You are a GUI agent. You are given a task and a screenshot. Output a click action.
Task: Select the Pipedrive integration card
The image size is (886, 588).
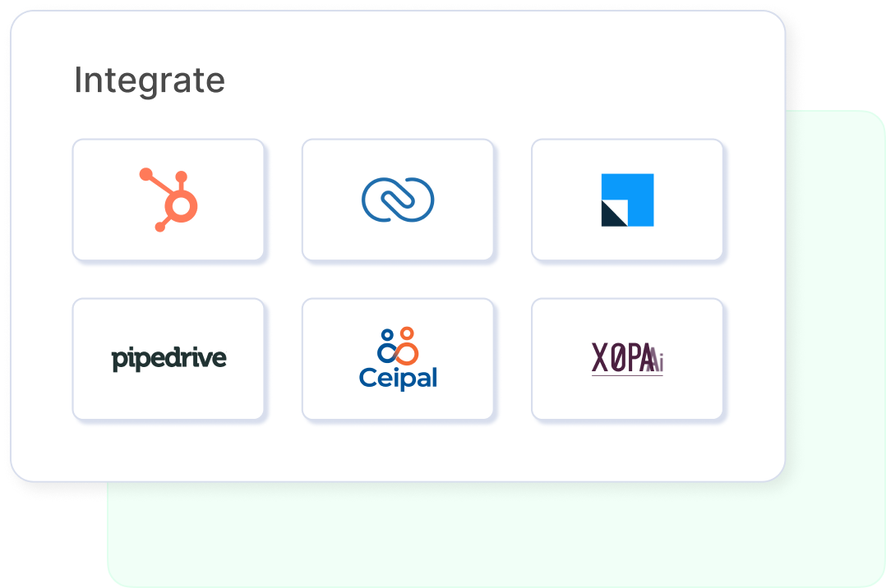tap(168, 359)
